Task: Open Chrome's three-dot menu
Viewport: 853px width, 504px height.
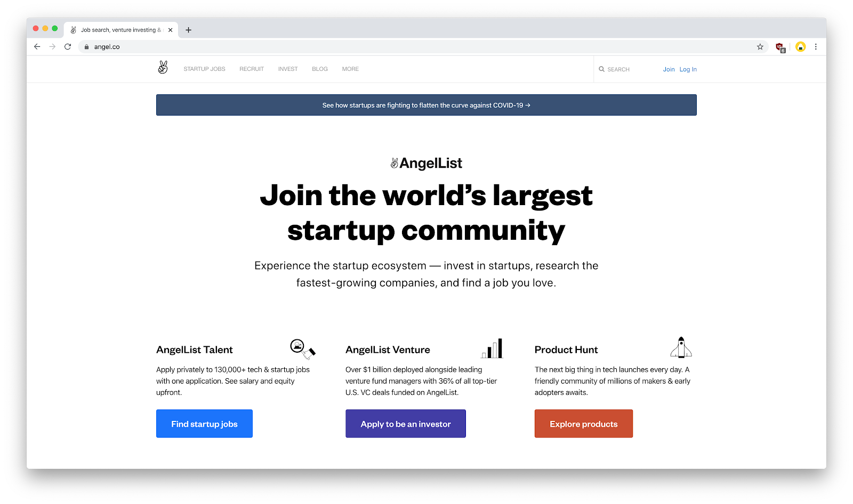Action: tap(816, 47)
